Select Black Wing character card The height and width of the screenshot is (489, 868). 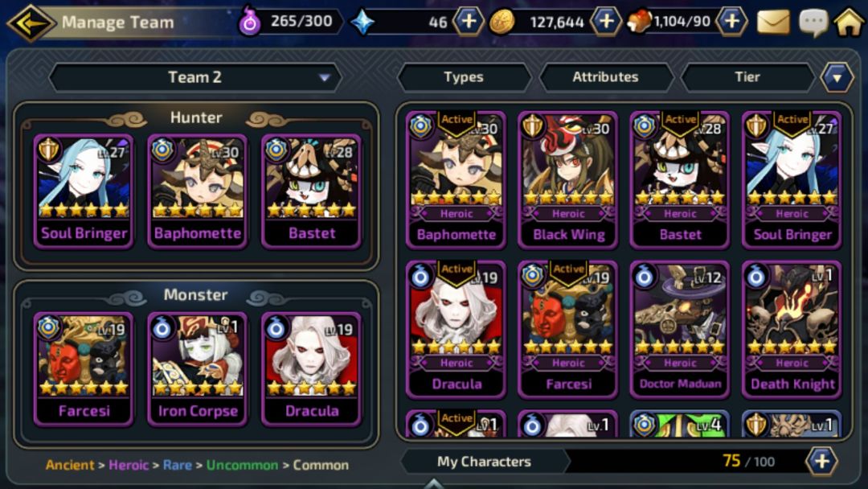pos(568,179)
